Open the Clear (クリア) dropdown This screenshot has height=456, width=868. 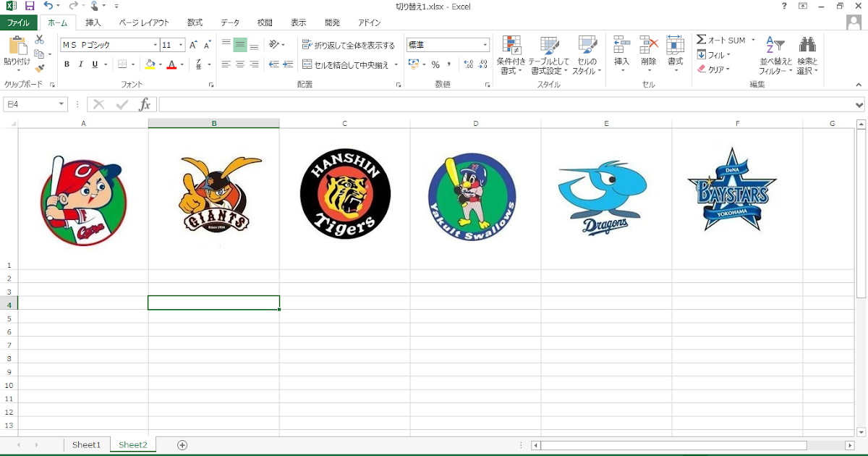pos(713,69)
